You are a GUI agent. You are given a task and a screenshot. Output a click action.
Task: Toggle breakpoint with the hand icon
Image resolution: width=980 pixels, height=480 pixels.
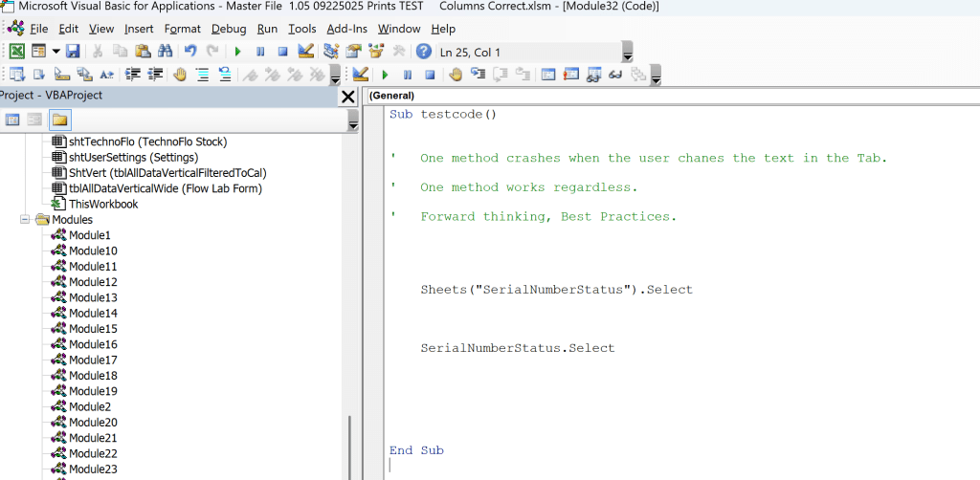[x=456, y=75]
